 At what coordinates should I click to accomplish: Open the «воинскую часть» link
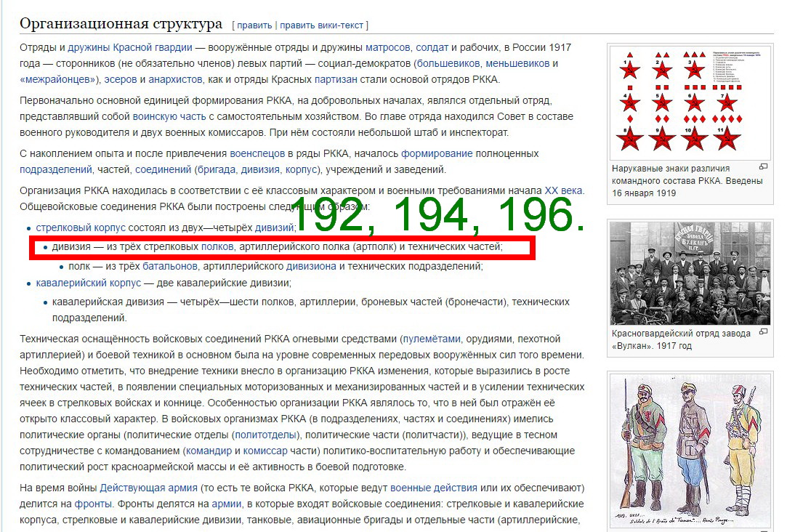click(x=169, y=116)
